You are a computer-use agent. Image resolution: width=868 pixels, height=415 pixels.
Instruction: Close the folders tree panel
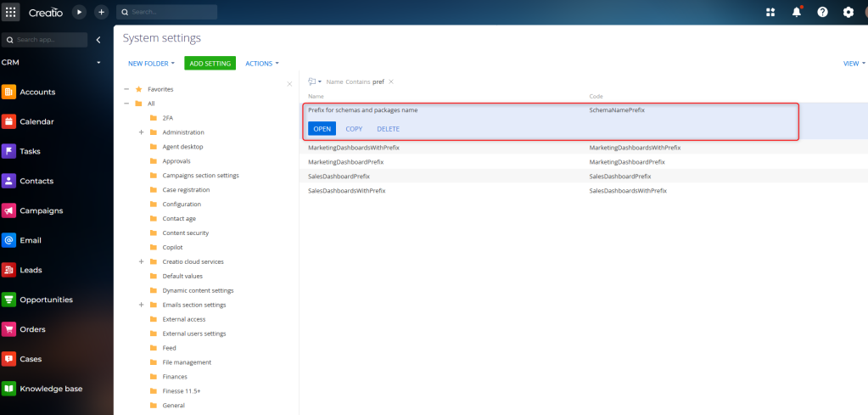(289, 84)
